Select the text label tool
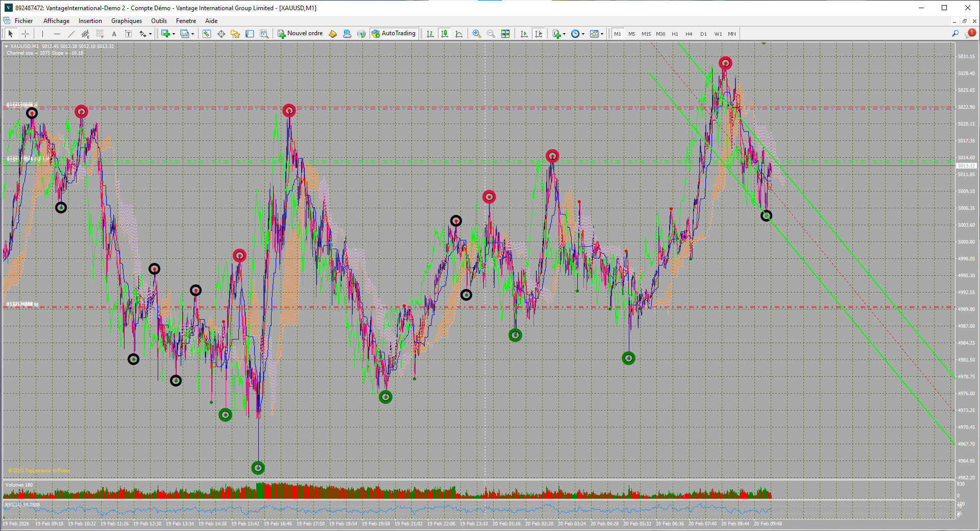 point(128,34)
